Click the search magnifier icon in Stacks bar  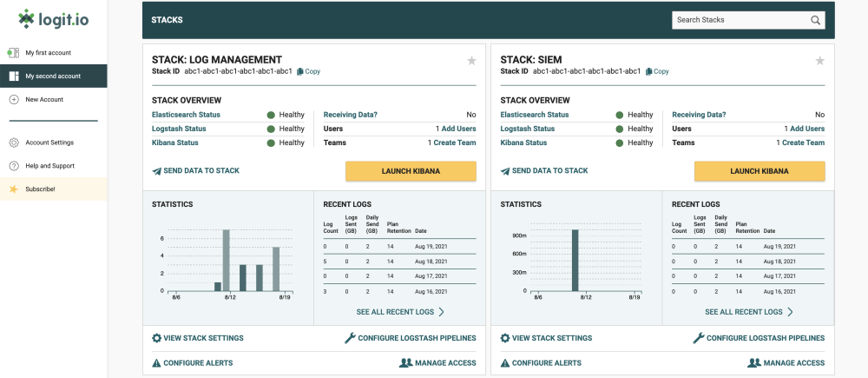[x=815, y=20]
